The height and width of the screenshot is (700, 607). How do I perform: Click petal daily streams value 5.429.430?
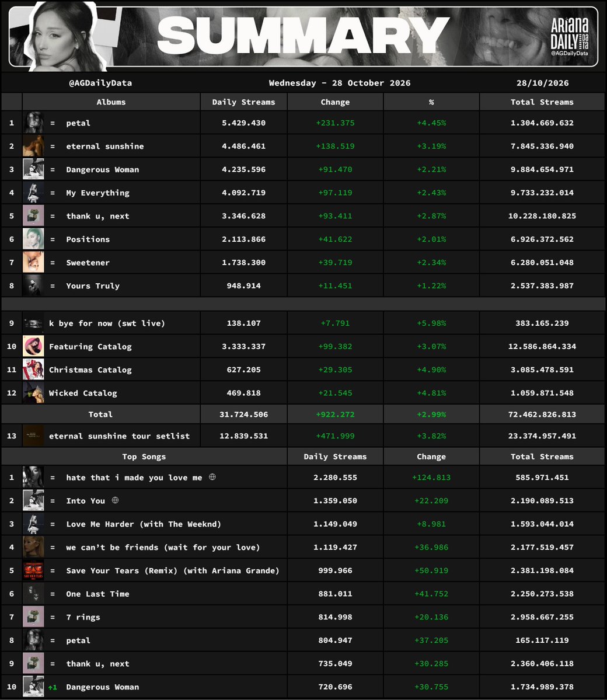tap(244, 123)
